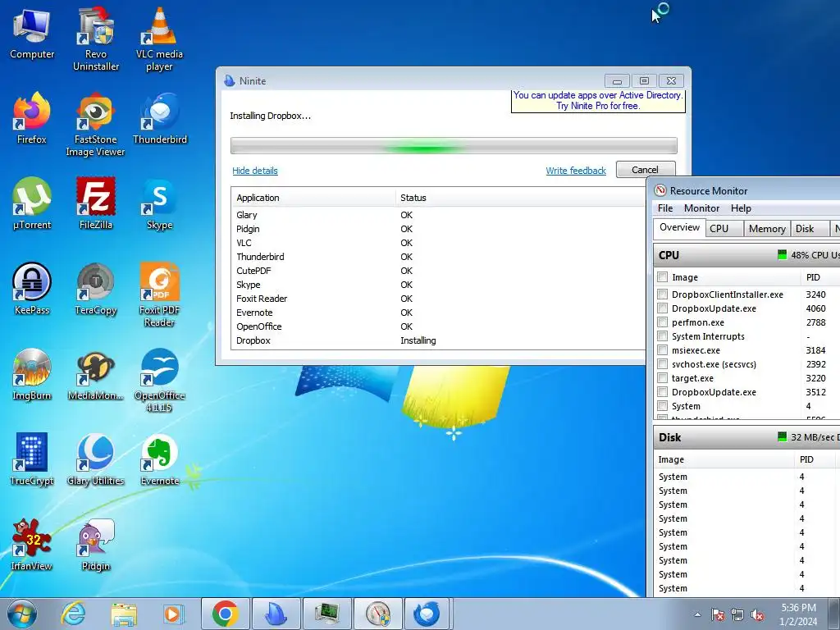This screenshot has height=630, width=840.
Task: Open TeraCopy desktop shortcut
Action: tap(96, 290)
